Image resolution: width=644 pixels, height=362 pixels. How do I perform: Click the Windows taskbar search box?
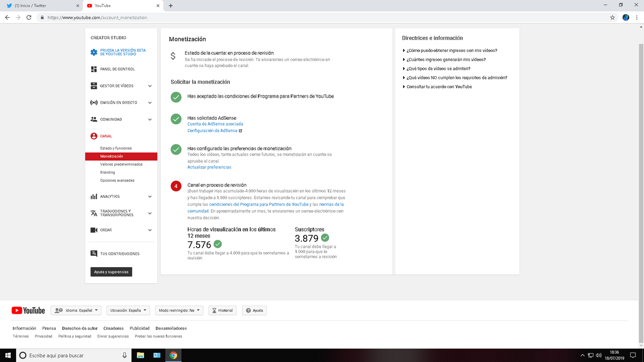coord(74,355)
